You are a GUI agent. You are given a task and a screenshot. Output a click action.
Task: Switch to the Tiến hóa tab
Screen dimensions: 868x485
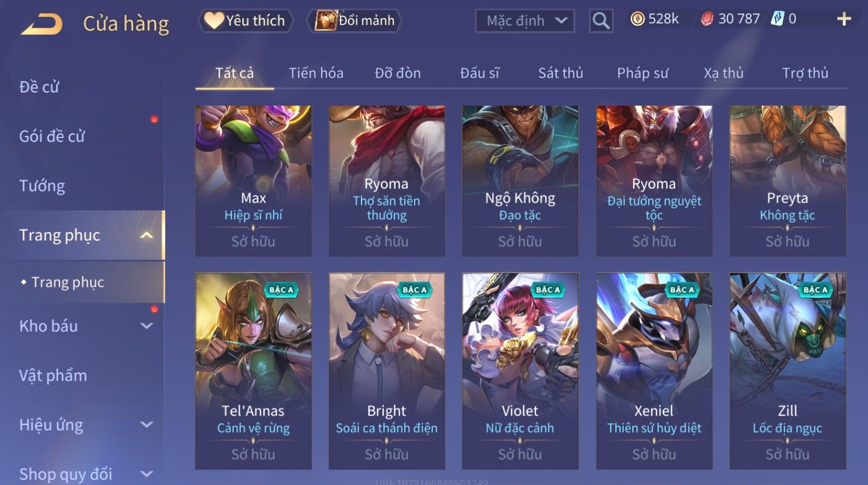pyautogui.click(x=316, y=73)
